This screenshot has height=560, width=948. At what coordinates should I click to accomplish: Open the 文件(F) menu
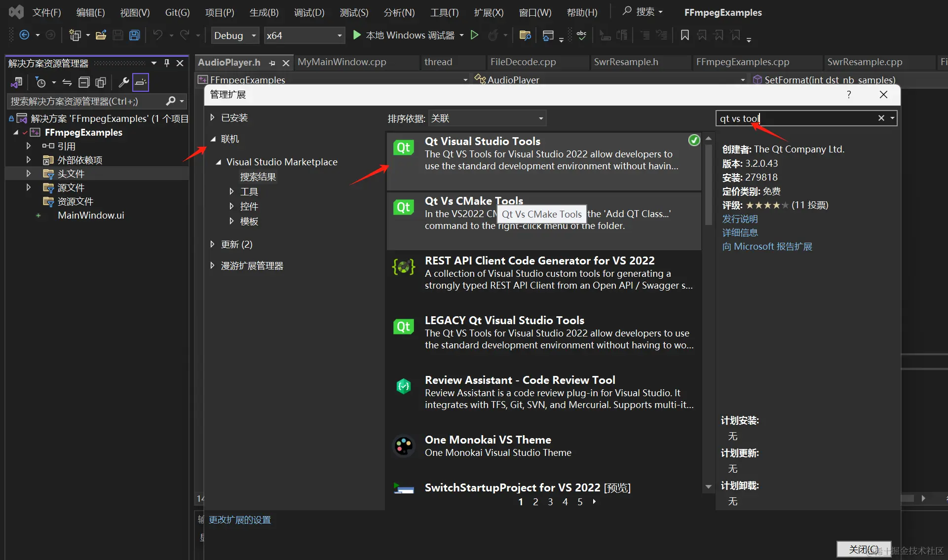(46, 12)
